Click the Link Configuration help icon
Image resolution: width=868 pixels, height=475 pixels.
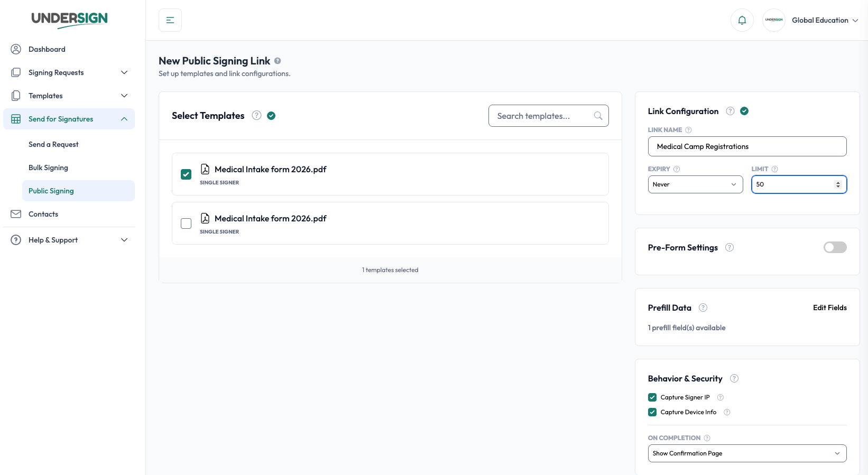[730, 111]
